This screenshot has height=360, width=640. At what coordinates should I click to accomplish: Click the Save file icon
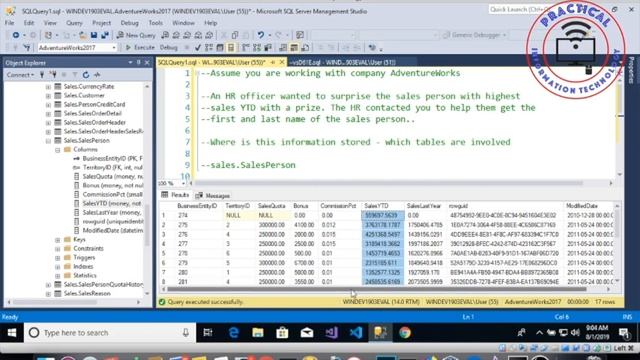[x=94, y=35]
